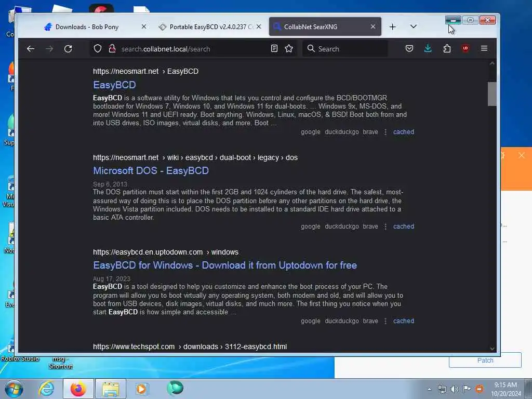The image size is (532, 399).
Task: Click the taskbar clock showing 9:15 AM
Action: (506, 389)
